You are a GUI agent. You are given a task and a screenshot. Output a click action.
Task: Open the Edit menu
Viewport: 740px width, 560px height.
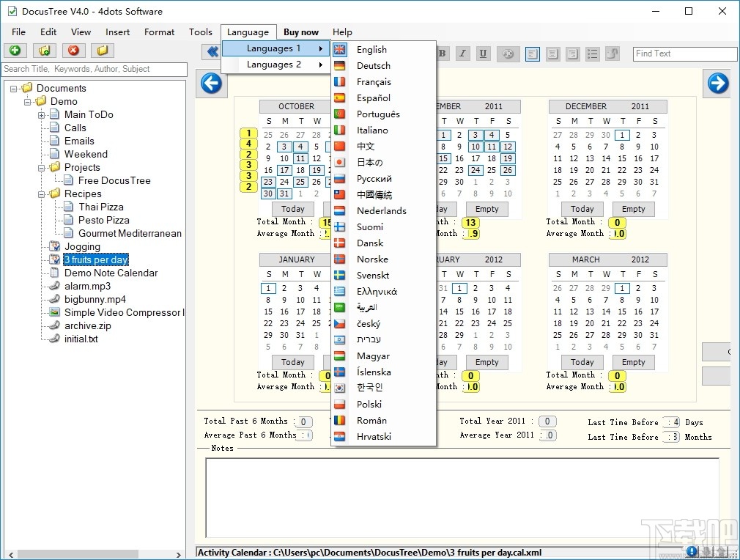coord(48,32)
